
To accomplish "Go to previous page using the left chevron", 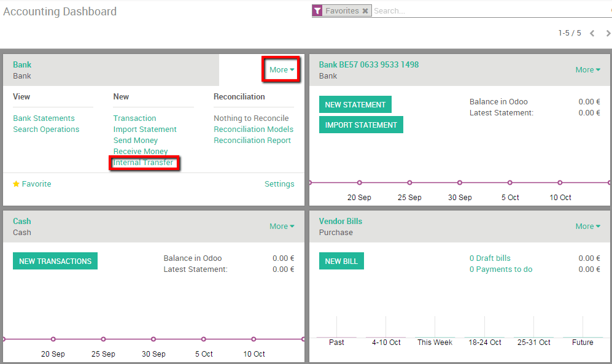I will (x=592, y=34).
